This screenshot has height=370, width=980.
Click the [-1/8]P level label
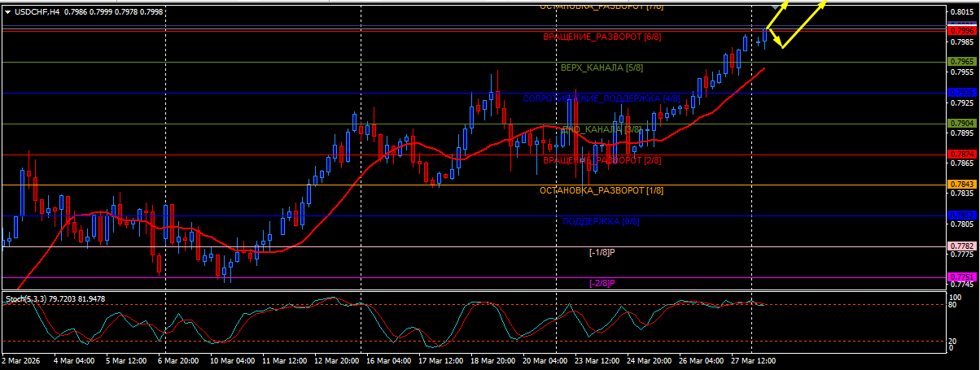pyautogui.click(x=602, y=252)
